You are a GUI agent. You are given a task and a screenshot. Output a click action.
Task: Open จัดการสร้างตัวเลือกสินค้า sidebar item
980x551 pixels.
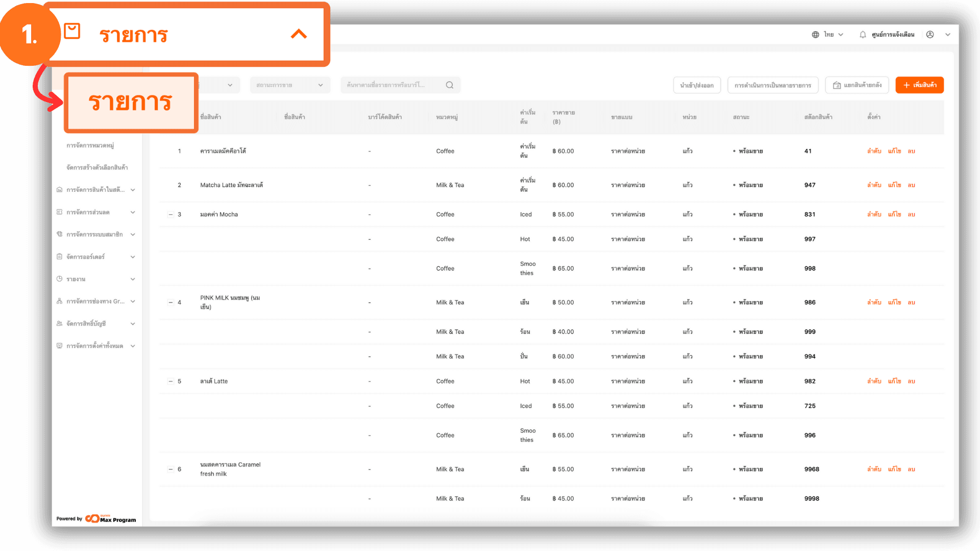pyautogui.click(x=97, y=167)
